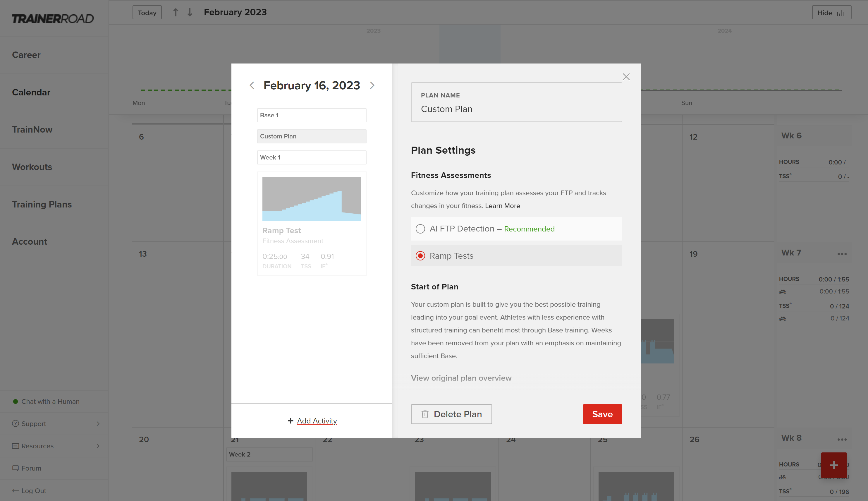Delete the custom plan
The width and height of the screenshot is (868, 501).
pyautogui.click(x=451, y=414)
